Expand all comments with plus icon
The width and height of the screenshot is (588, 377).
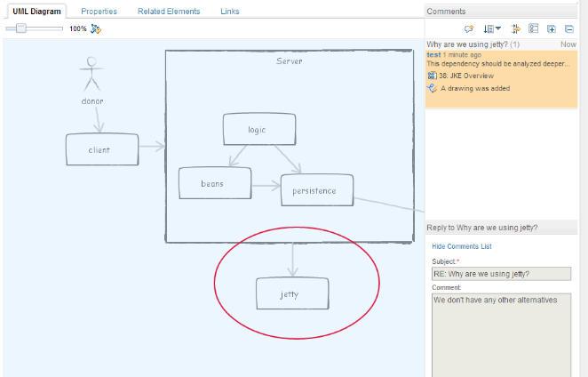tap(552, 29)
